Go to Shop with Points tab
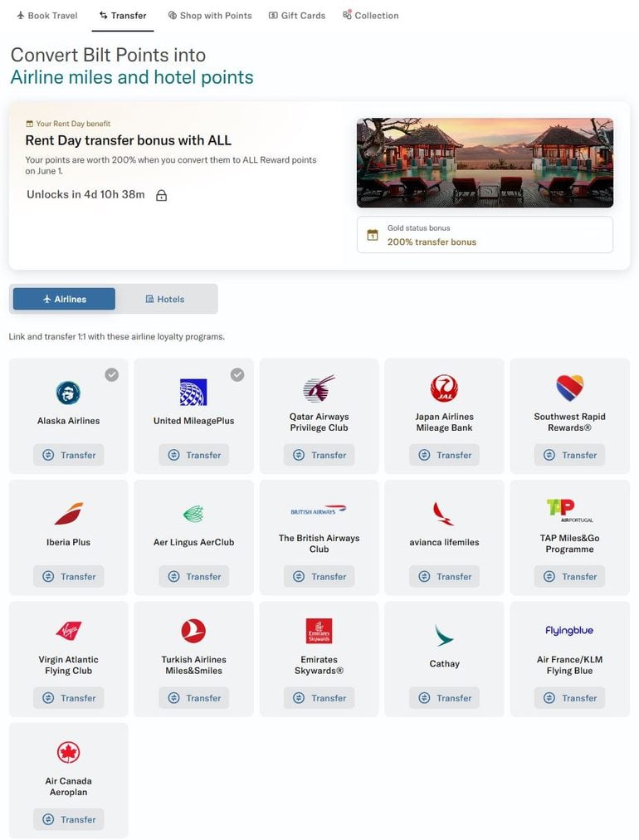This screenshot has width=639, height=840. pos(210,16)
